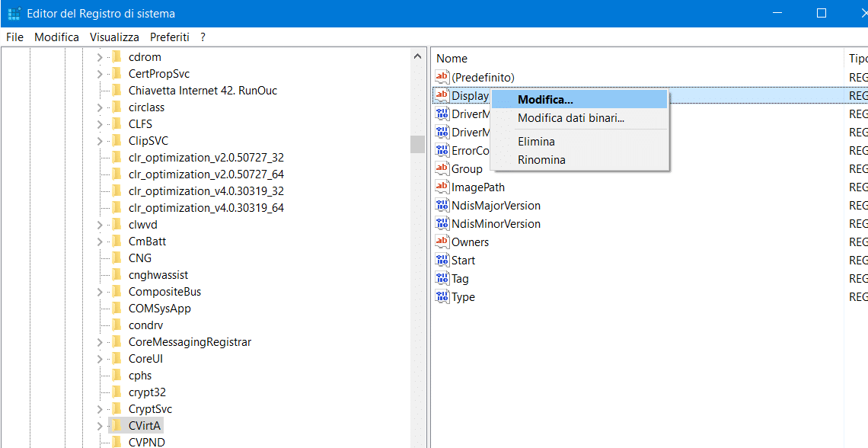Open the Visualizza menu
Screen dimensions: 868x448
pyautogui.click(x=114, y=37)
